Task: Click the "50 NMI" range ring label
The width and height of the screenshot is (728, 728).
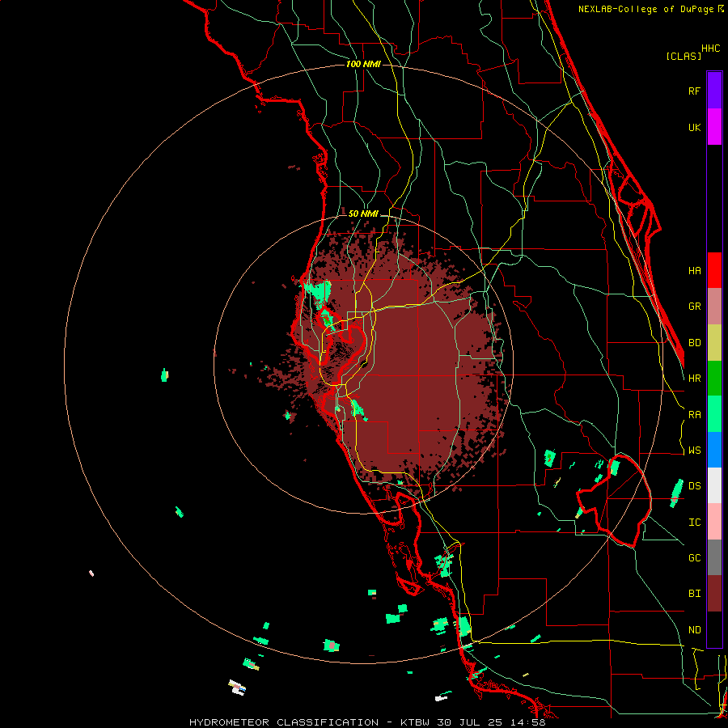Action: pos(363,214)
